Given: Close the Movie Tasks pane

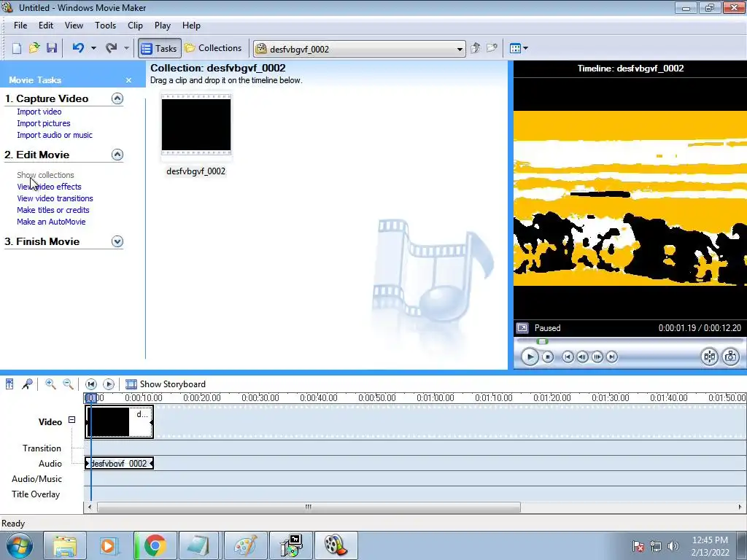Looking at the screenshot, I should coord(128,80).
